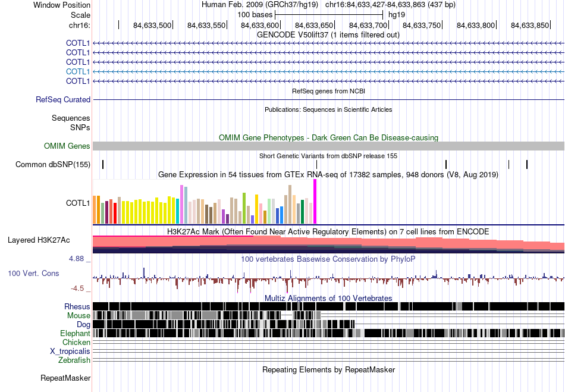This screenshot has height=392, width=565.
Task: Click the 100 Vert. Cons label
Action: (x=33, y=274)
